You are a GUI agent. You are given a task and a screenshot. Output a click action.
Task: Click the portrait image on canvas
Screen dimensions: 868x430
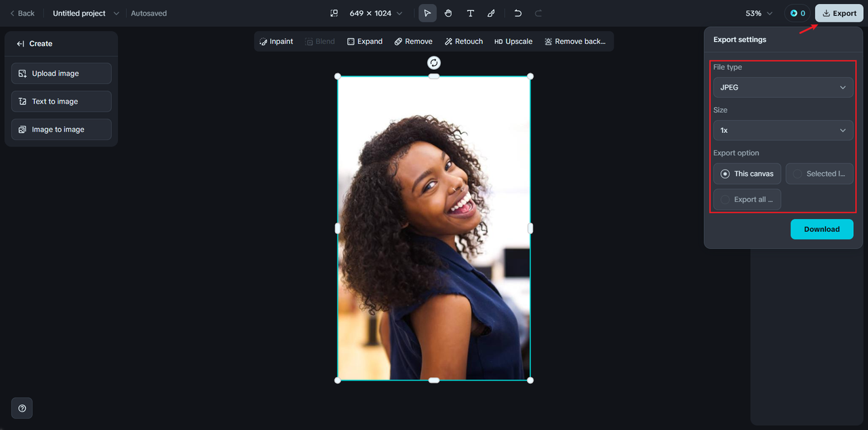coord(434,228)
